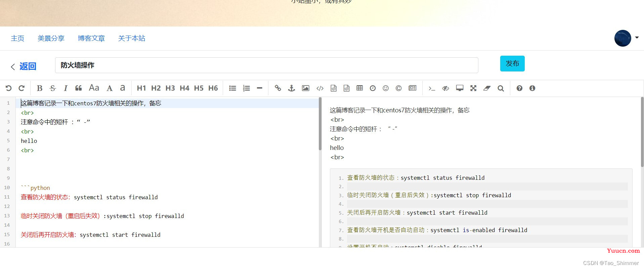Convert selection to lowercase a
Viewport: 644px width, 269px height.
pos(123,88)
